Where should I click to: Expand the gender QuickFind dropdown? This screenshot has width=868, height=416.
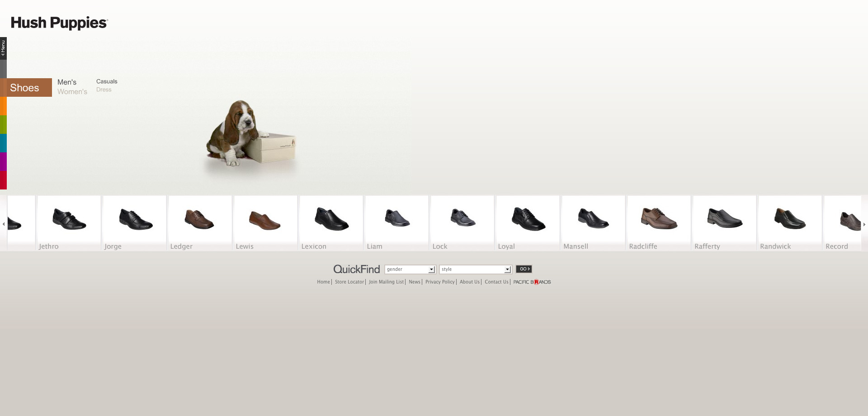(x=410, y=269)
